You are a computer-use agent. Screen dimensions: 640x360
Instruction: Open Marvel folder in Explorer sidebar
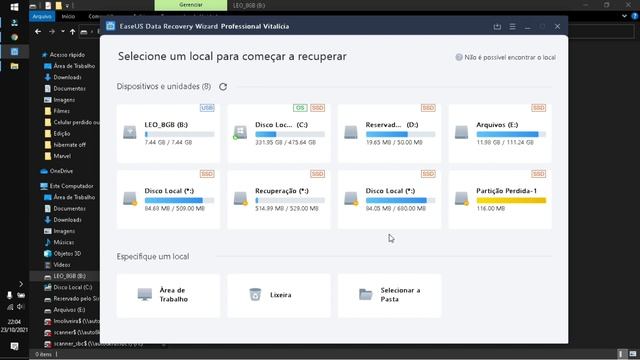click(x=58, y=156)
